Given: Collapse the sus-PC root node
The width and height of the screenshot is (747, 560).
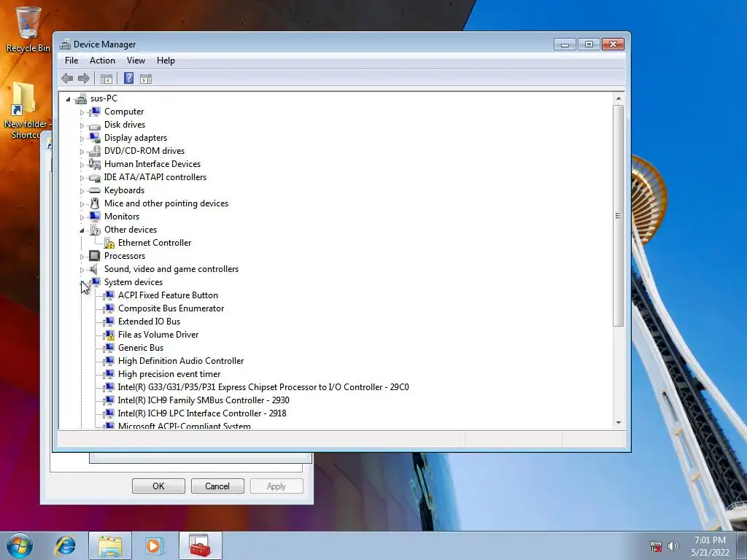Looking at the screenshot, I should pyautogui.click(x=68, y=99).
